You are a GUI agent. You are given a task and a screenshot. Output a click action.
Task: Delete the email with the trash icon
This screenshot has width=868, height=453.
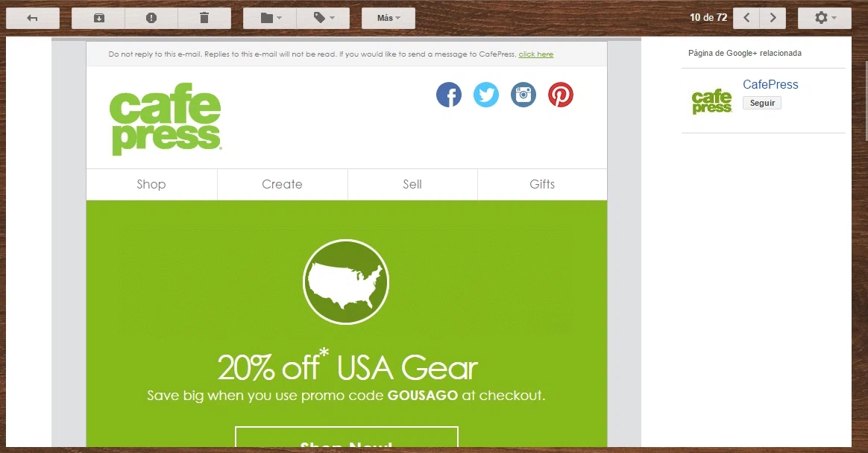click(204, 18)
